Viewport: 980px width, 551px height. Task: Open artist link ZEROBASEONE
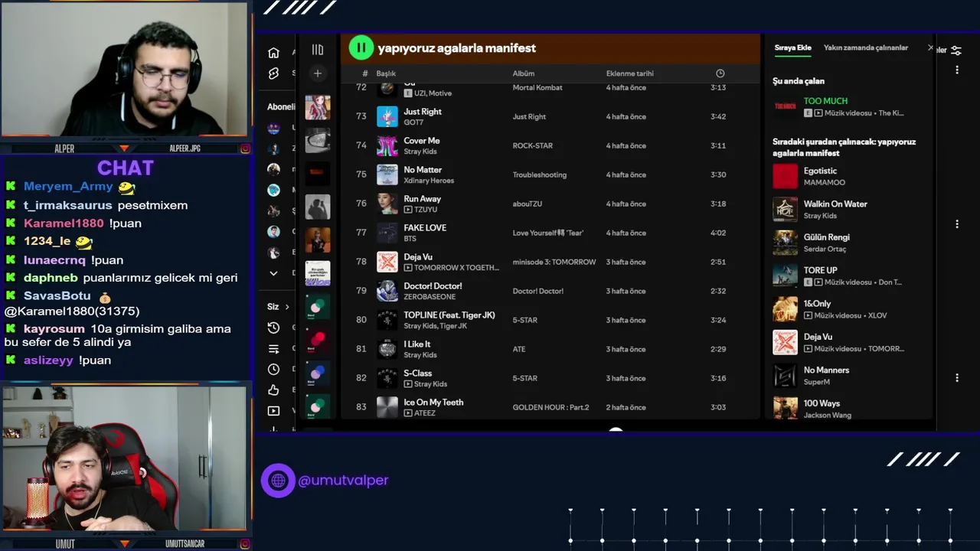pos(430,297)
